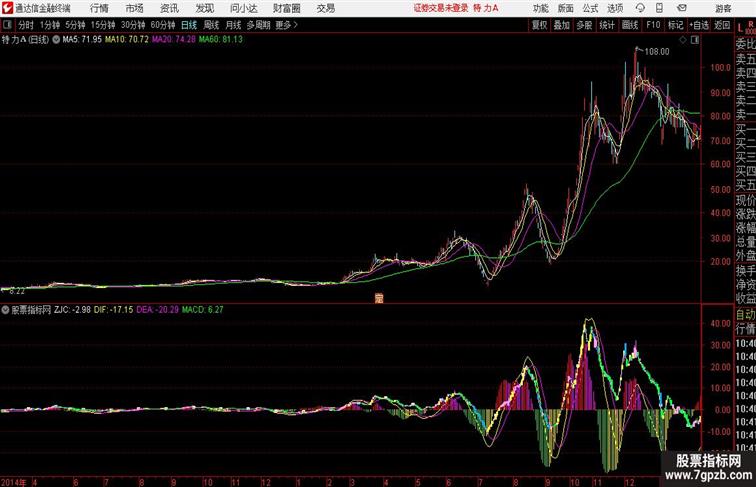
Task: Open the 财富圈 menu
Action: [x=286, y=8]
